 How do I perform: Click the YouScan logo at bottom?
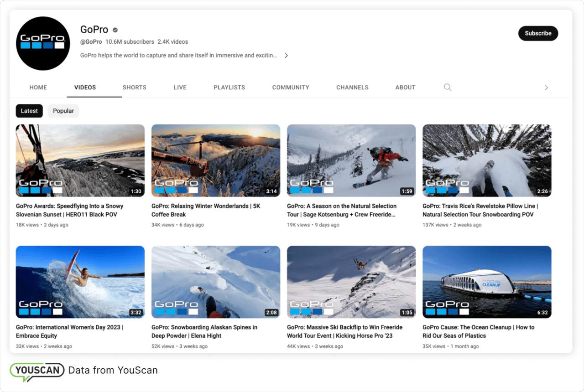click(37, 371)
